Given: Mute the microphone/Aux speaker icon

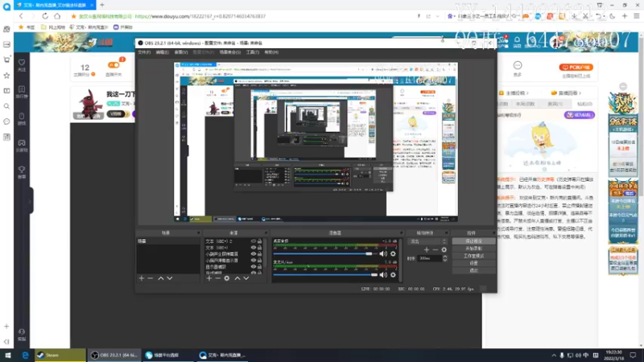Looking at the screenshot, I should click(383, 274).
